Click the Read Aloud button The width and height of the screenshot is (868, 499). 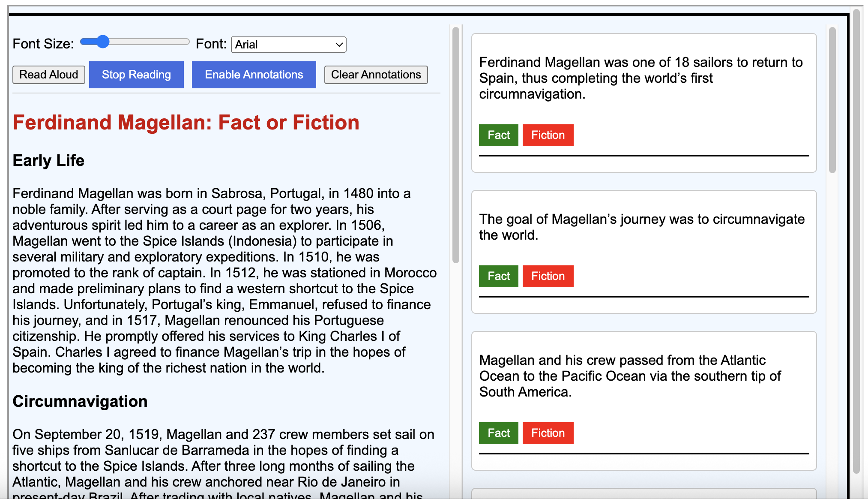[49, 75]
